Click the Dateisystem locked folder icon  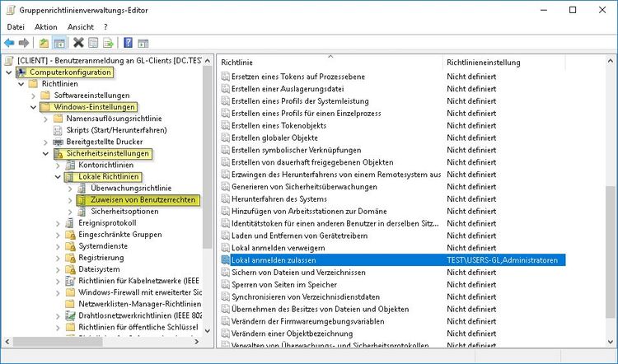(70, 269)
